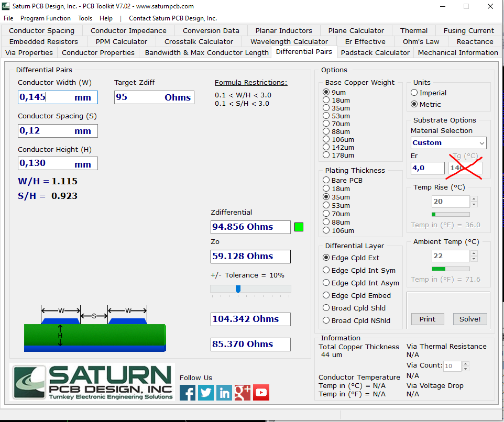The height and width of the screenshot is (422, 504).
Task: Click the Temp Rise value field
Action: point(451,202)
